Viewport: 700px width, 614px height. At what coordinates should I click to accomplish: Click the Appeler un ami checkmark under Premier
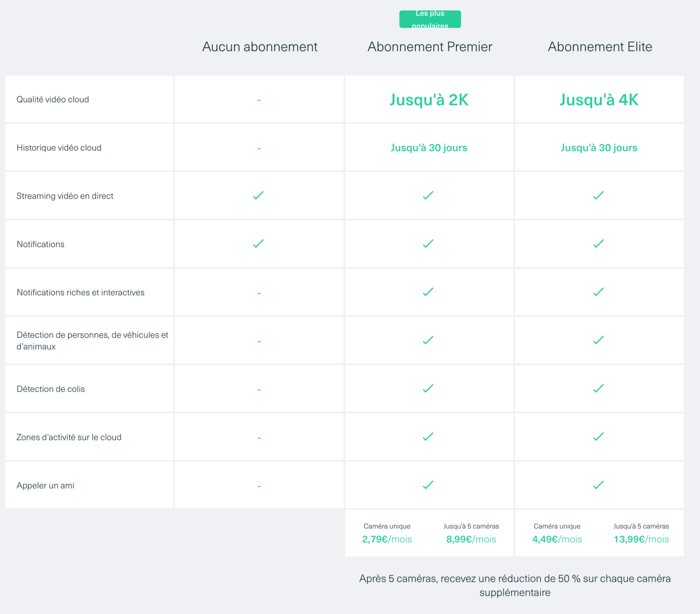point(428,485)
